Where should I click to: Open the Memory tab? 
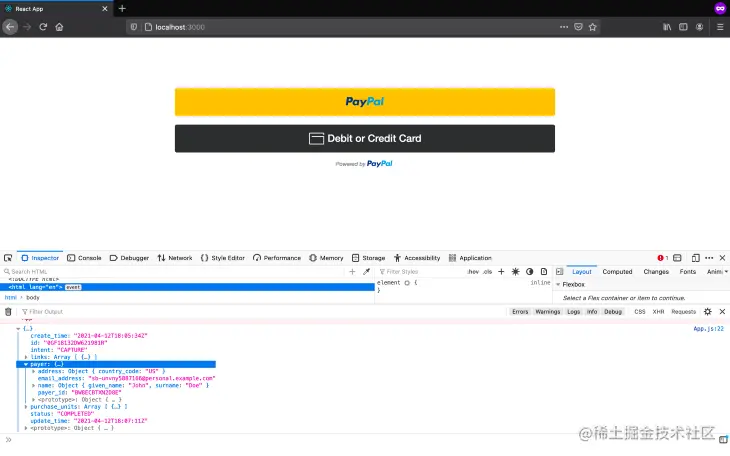(326, 258)
